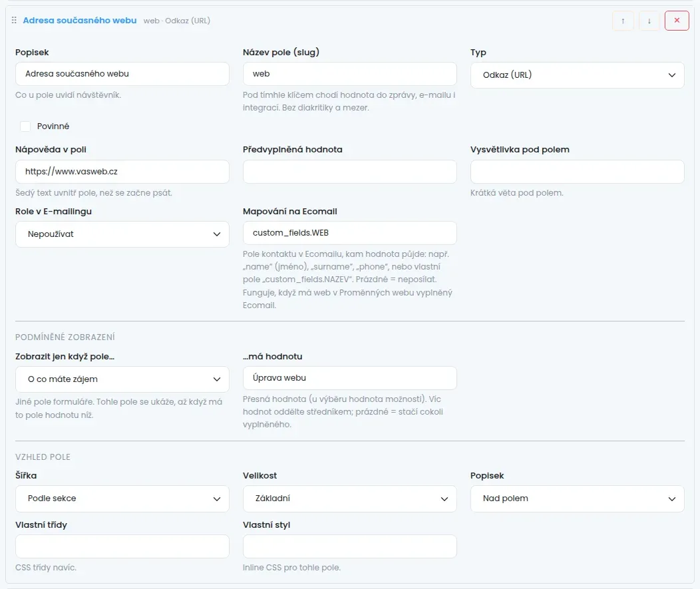
Task: Move the field up with the up arrow
Action: [x=623, y=21]
